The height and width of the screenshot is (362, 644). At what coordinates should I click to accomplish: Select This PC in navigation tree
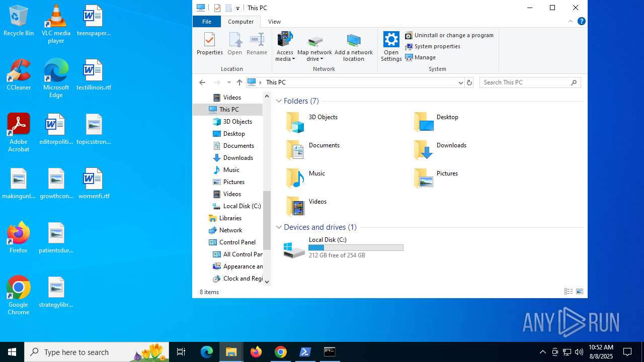tap(228, 110)
